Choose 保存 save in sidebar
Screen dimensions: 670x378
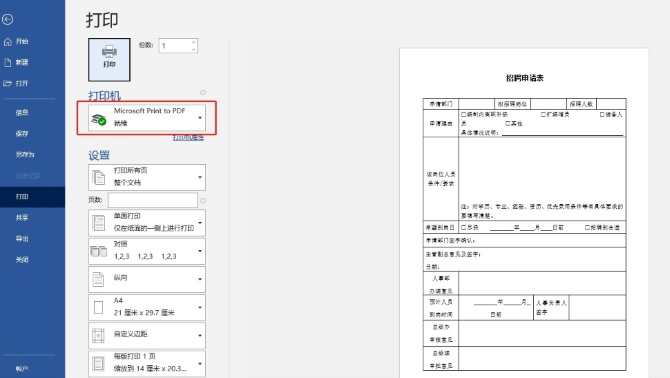coord(22,134)
